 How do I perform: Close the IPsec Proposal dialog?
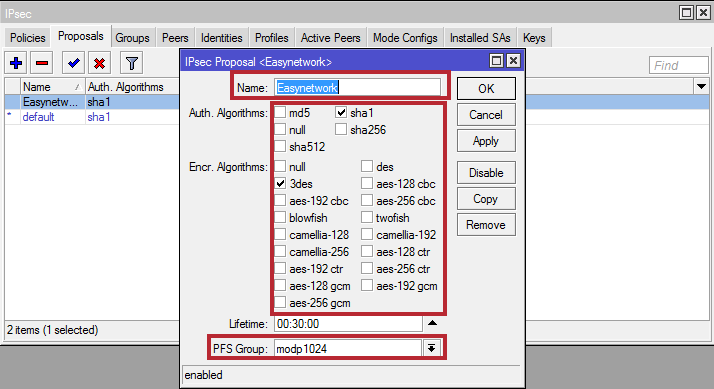(x=513, y=61)
